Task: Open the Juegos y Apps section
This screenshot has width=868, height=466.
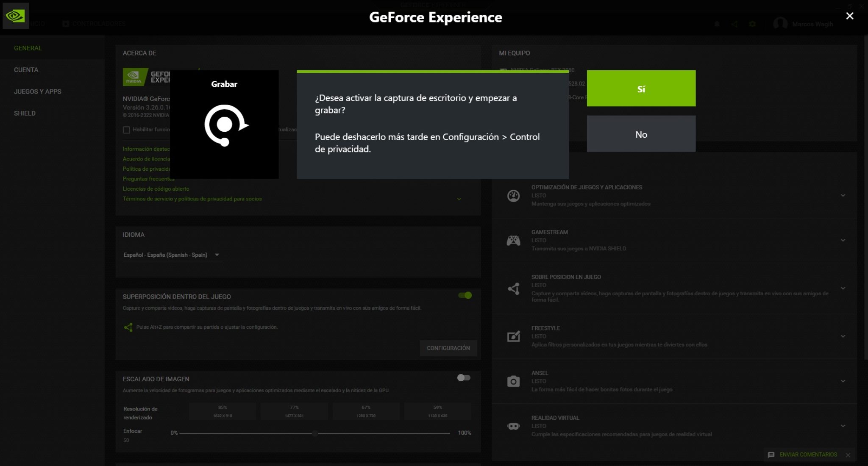Action: 38,91
